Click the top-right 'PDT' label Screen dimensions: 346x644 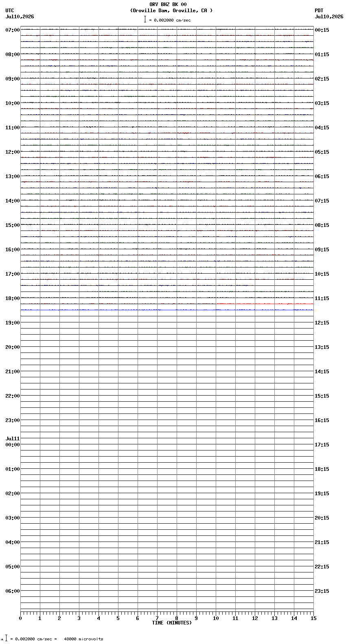pyautogui.click(x=319, y=11)
